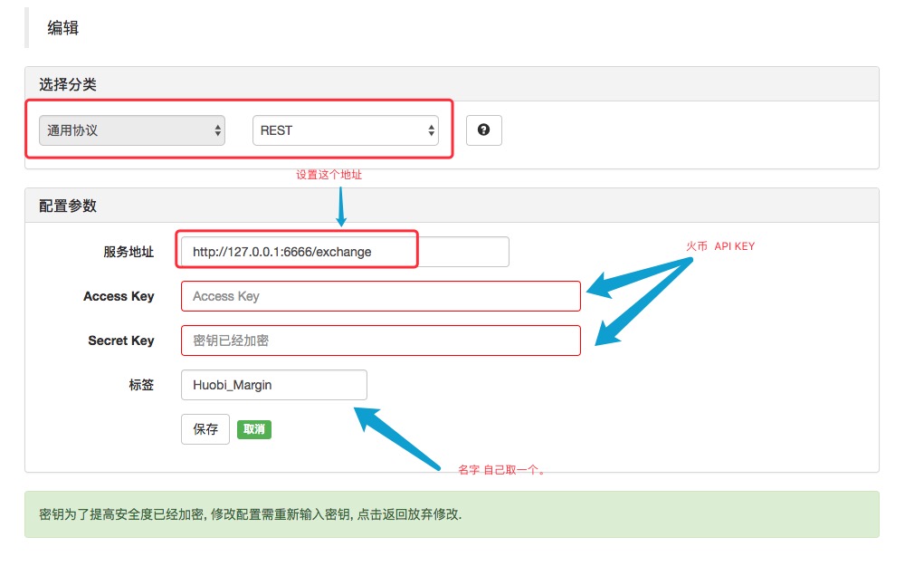
Task: Click the green notice about encrypted keys
Action: coord(452,514)
